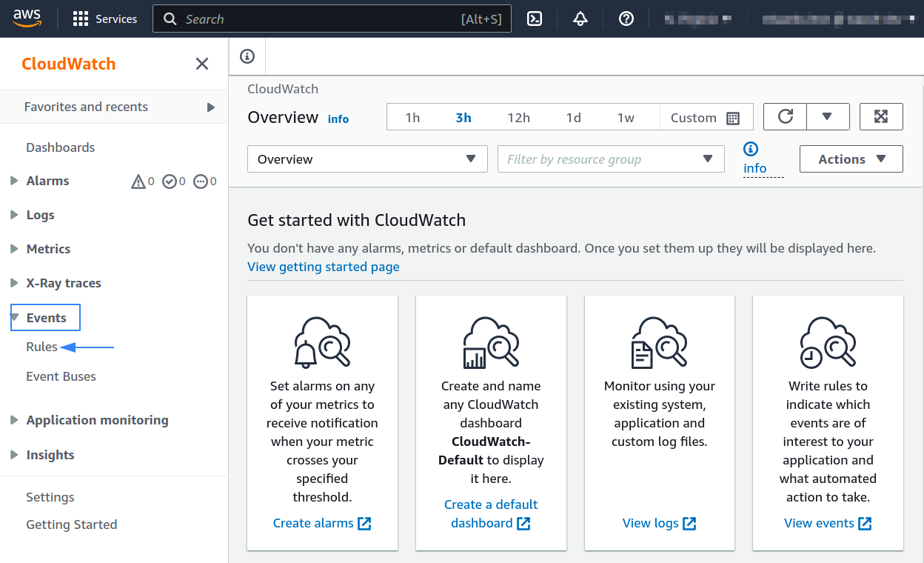Select the 1w time range

tap(626, 117)
